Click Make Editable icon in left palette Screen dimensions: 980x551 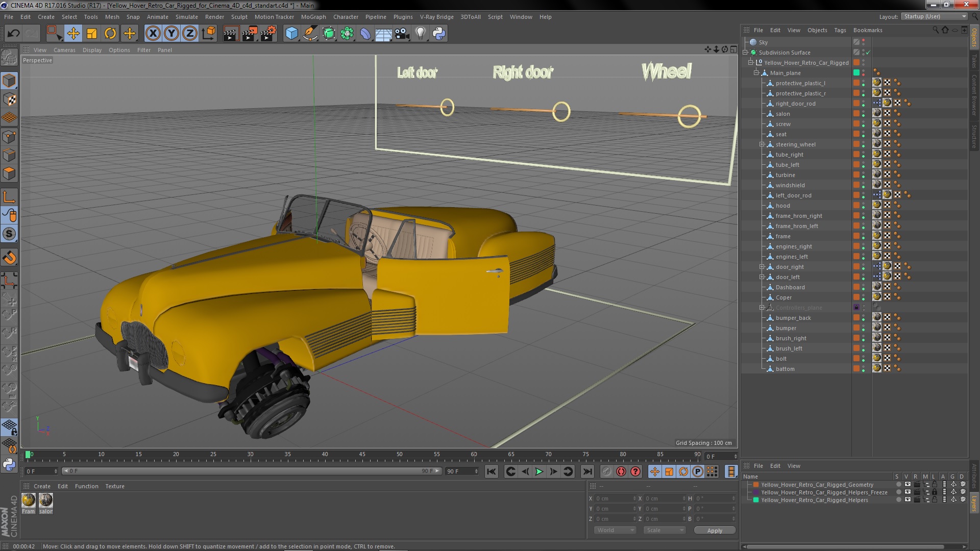click(9, 58)
